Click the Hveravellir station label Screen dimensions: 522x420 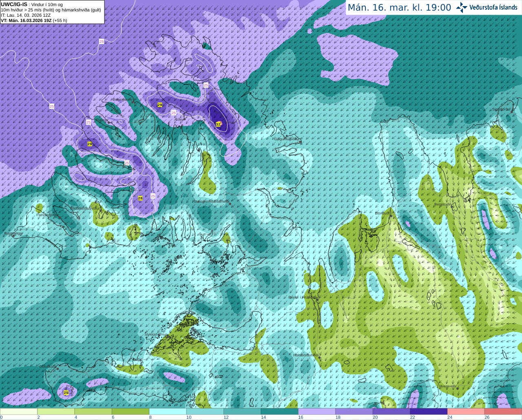[448, 386]
